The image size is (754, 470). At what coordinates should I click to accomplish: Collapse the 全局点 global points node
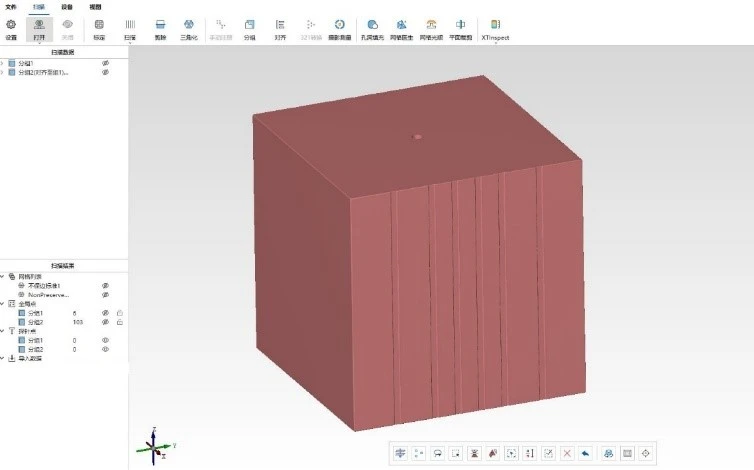coord(2,304)
